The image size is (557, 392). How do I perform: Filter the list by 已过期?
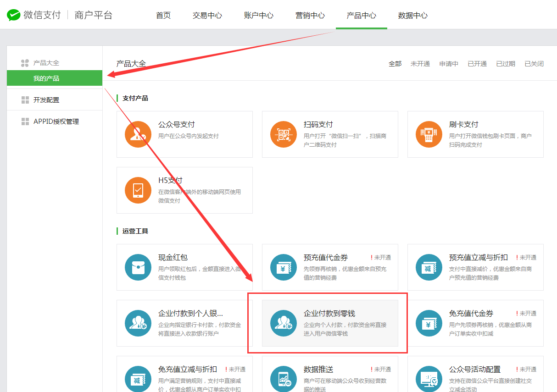(506, 64)
